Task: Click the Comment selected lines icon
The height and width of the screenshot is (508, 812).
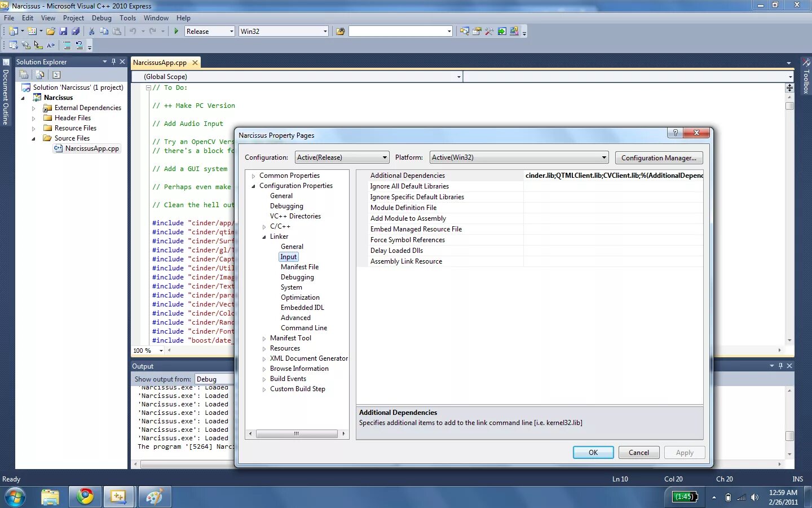Action: coord(67,45)
